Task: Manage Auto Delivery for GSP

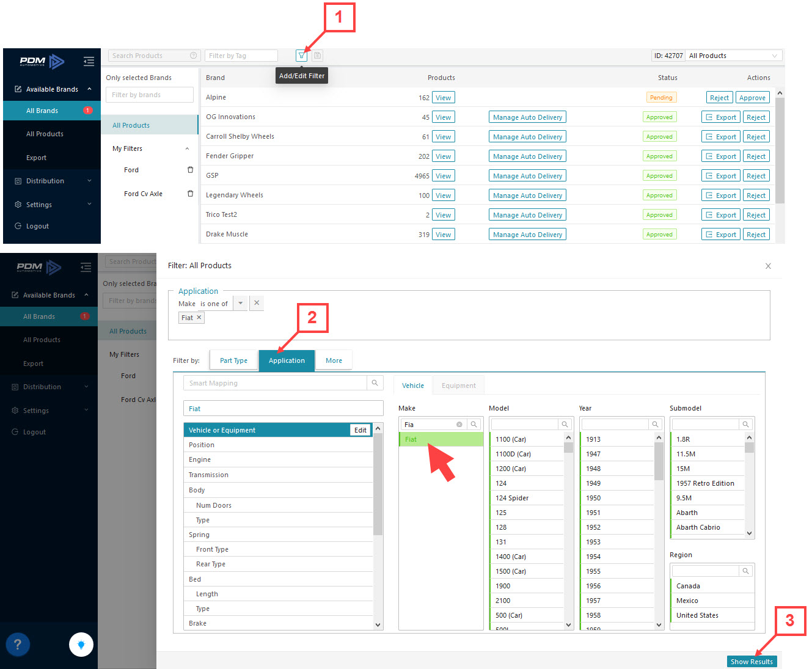Action: point(528,176)
